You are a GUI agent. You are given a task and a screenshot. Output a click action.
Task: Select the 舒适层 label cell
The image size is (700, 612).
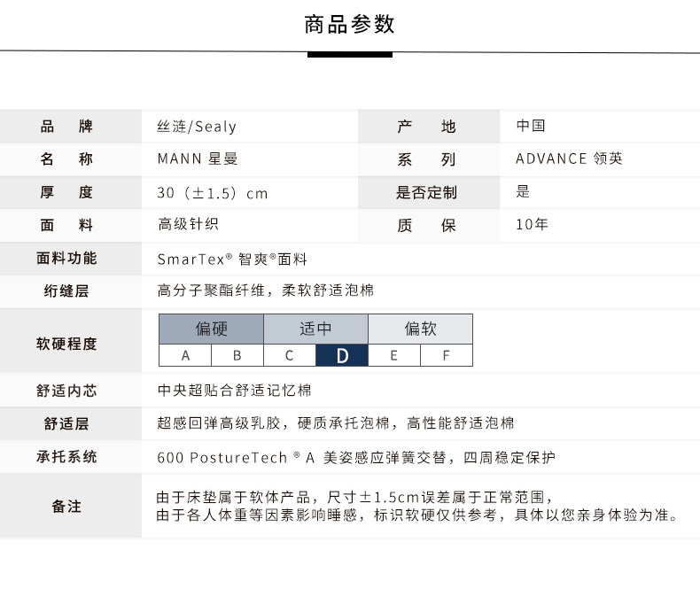pyautogui.click(x=71, y=423)
